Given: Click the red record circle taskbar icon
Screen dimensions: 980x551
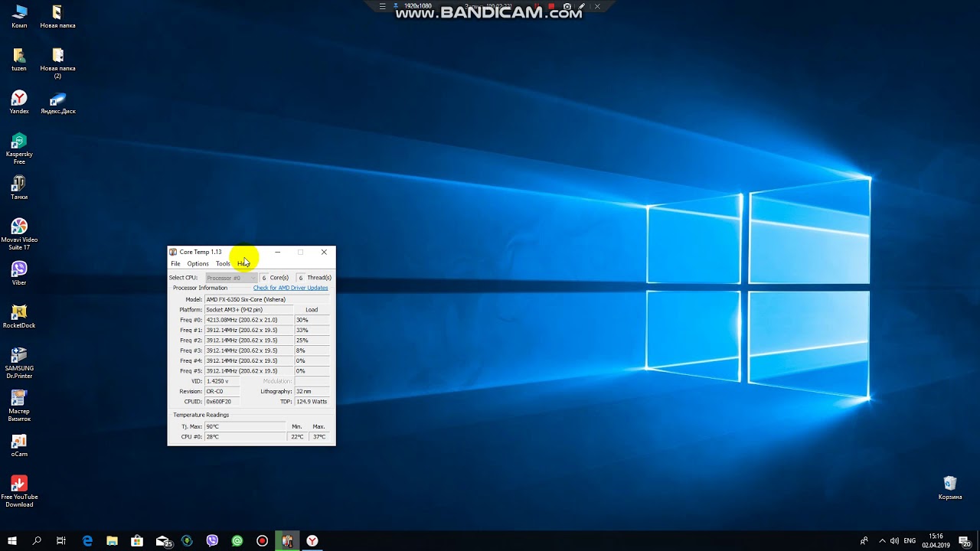Looking at the screenshot, I should 262,541.
